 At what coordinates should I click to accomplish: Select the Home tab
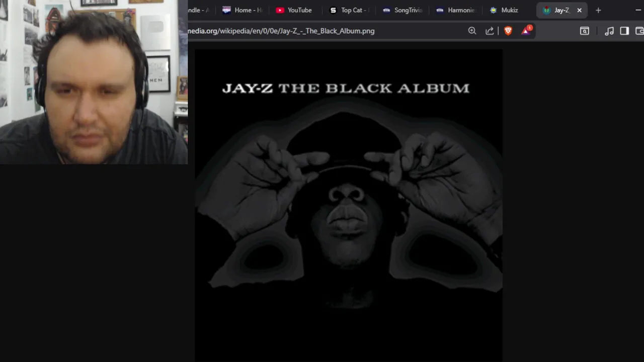pyautogui.click(x=243, y=10)
